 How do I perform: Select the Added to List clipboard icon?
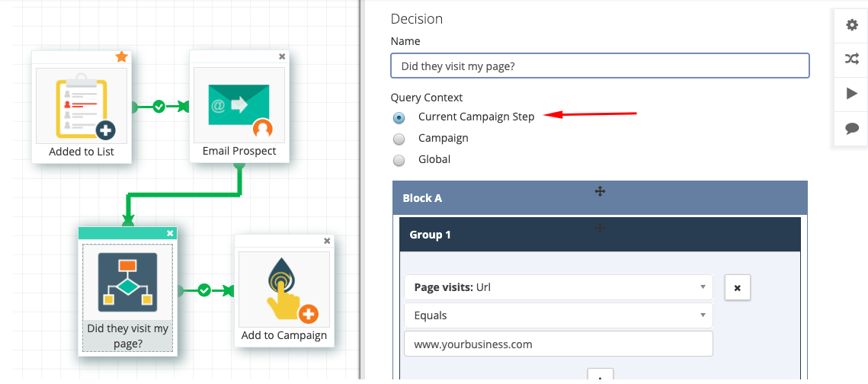click(x=82, y=106)
